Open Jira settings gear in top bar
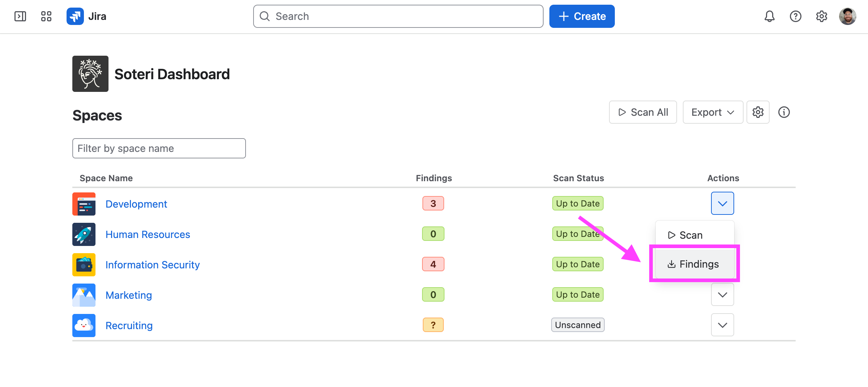The height and width of the screenshot is (387, 868). tap(822, 16)
